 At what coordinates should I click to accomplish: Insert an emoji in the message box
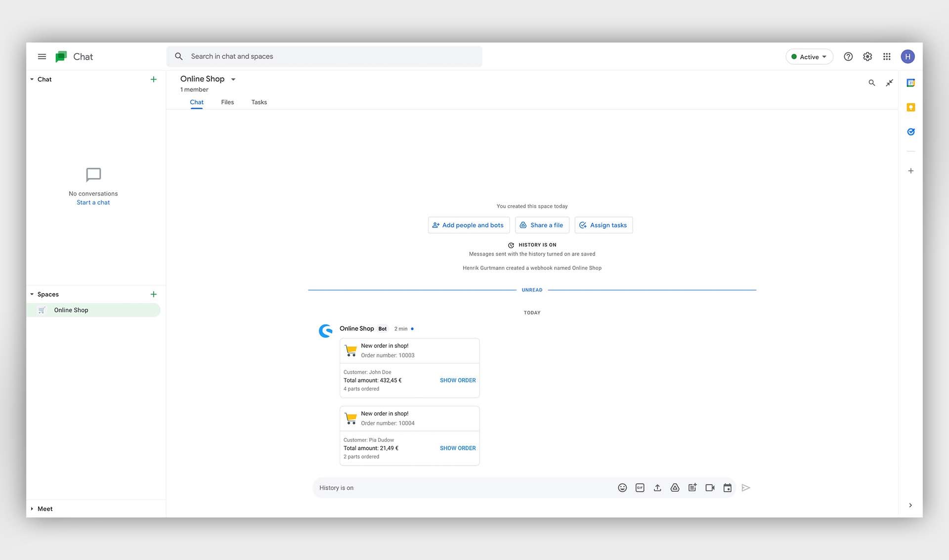click(622, 488)
